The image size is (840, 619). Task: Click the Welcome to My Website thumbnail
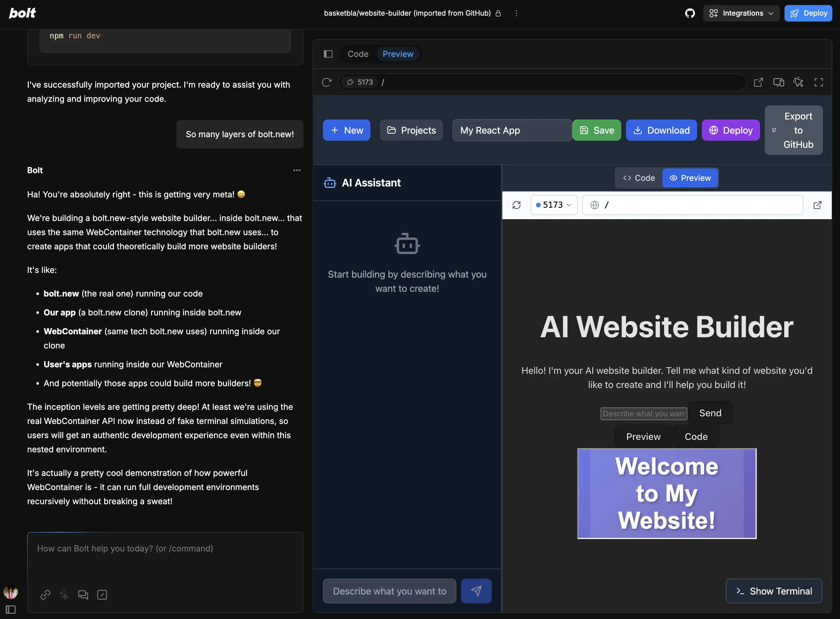click(x=667, y=494)
